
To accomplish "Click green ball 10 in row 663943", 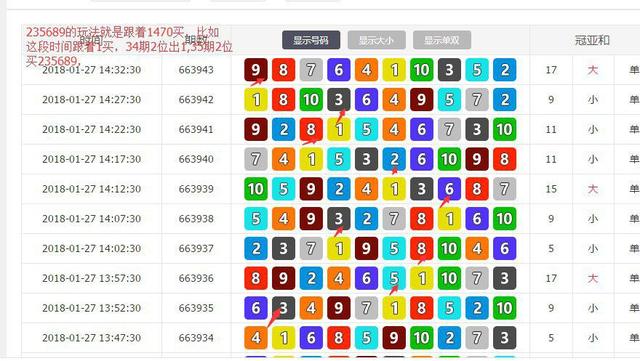I will point(422,70).
